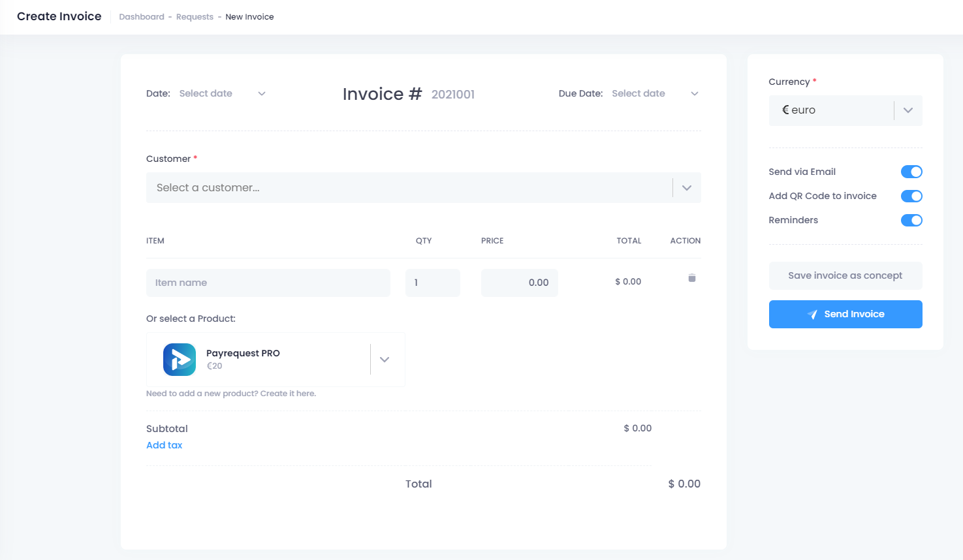This screenshot has width=963, height=560.
Task: Open the Date select dropdown
Action: coord(222,93)
